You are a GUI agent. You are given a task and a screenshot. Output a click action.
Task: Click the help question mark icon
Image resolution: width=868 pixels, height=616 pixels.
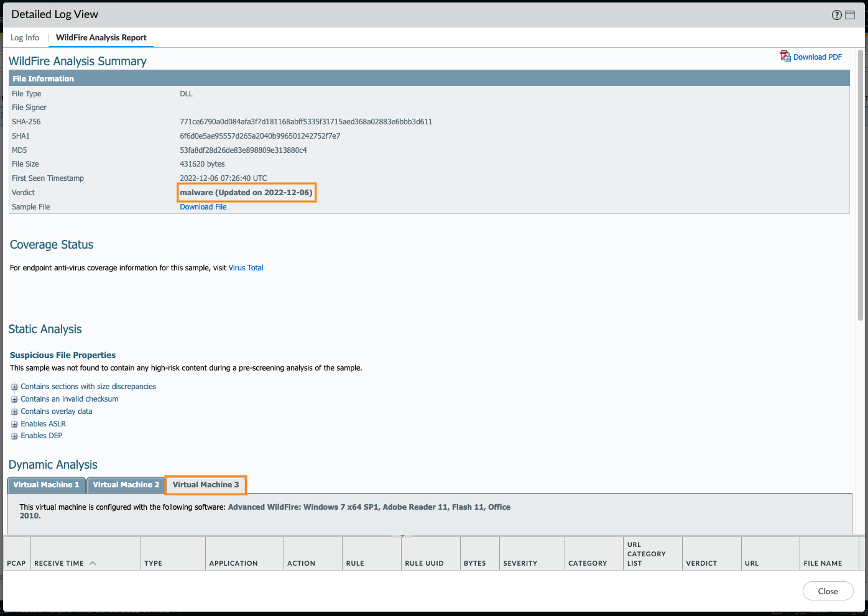(836, 15)
